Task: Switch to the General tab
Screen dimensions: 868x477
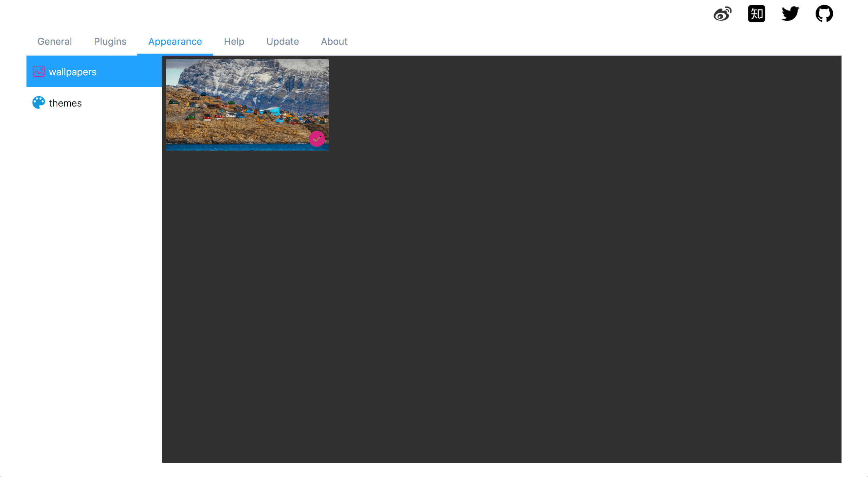Action: click(55, 41)
